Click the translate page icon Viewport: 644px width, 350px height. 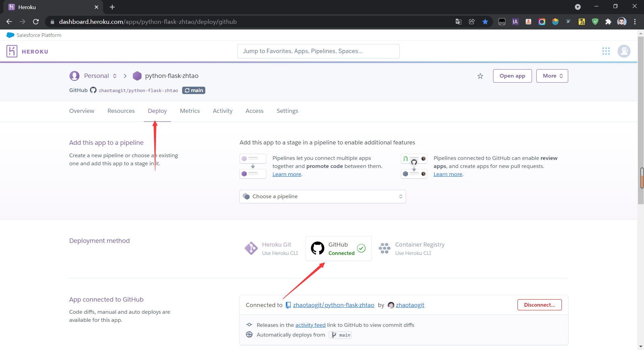coord(458,21)
